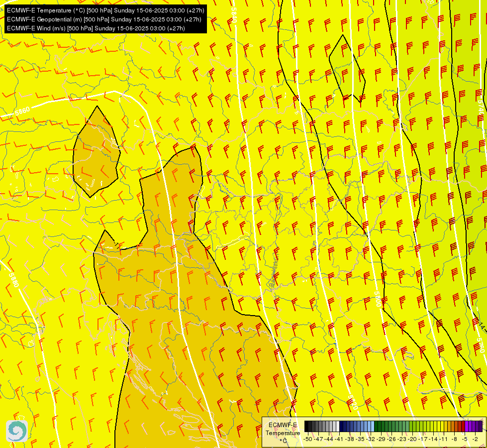Click the -20 legend tick value
487x448 pixels.
pos(412,439)
